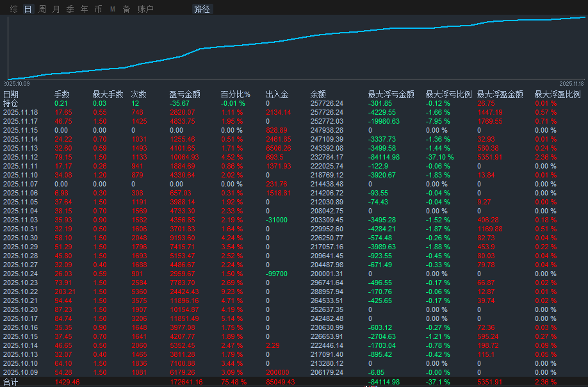588x387 pixels.
Task: Sort by the 盈亏金额 column header
Action: (x=184, y=94)
